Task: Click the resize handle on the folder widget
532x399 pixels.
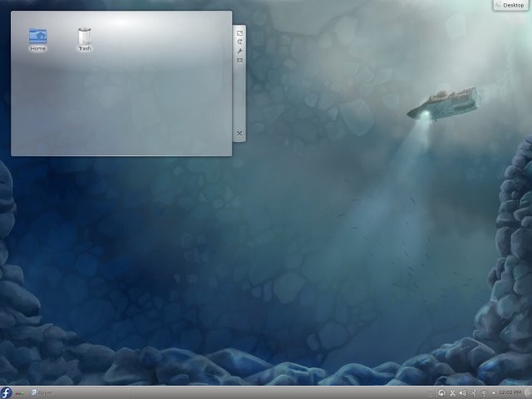Action: [x=239, y=32]
